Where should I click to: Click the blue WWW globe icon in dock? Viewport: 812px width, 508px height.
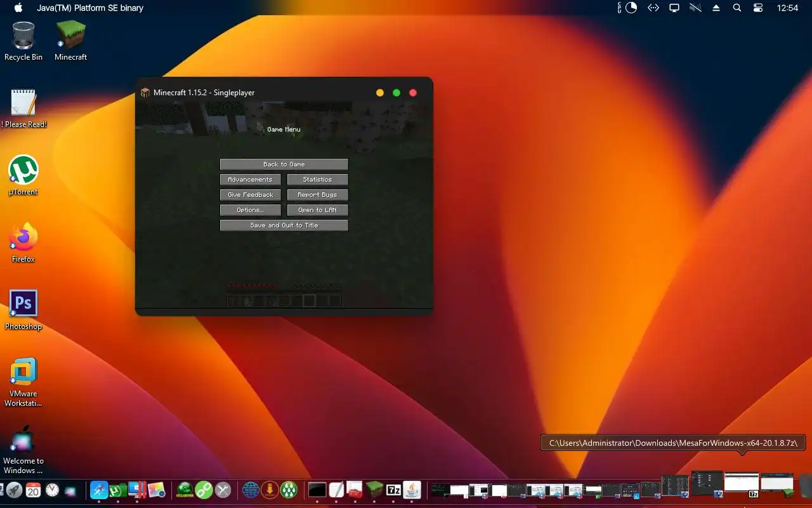tap(251, 490)
